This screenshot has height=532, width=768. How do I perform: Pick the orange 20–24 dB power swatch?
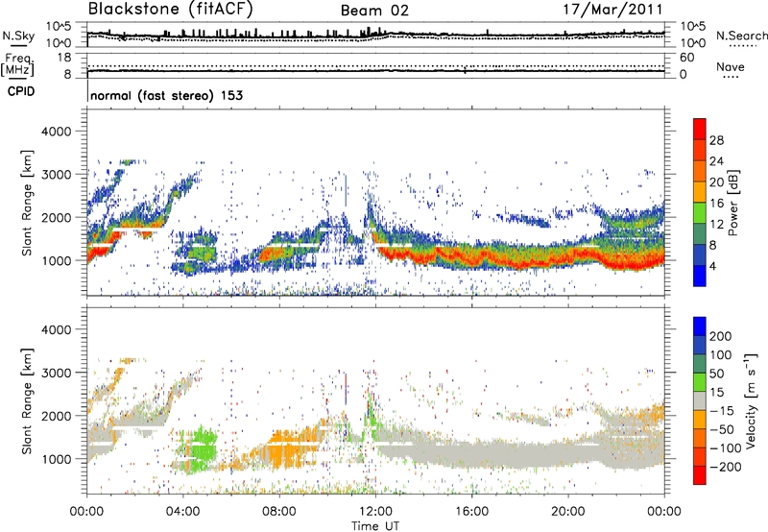[x=700, y=171]
